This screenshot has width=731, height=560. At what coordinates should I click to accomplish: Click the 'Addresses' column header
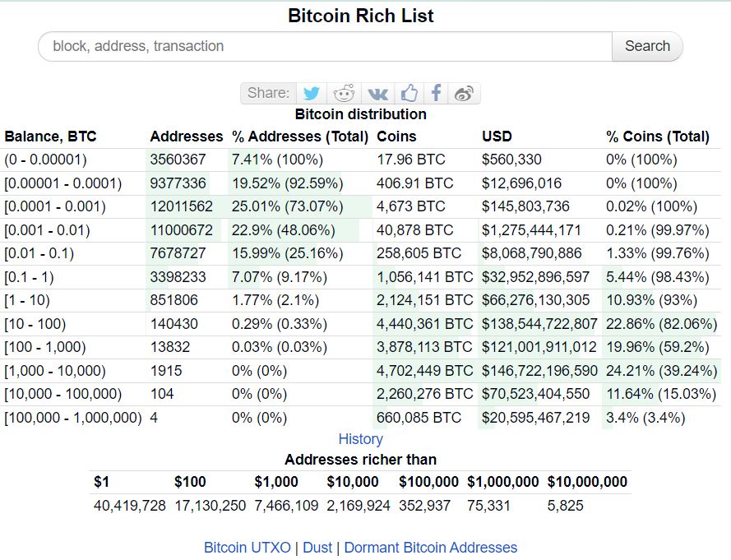(x=186, y=137)
